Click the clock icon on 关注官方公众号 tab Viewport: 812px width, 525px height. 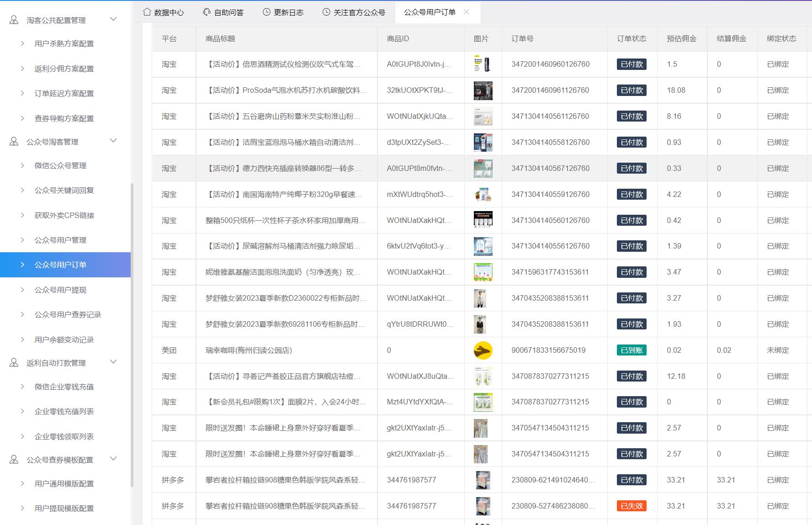pyautogui.click(x=326, y=12)
